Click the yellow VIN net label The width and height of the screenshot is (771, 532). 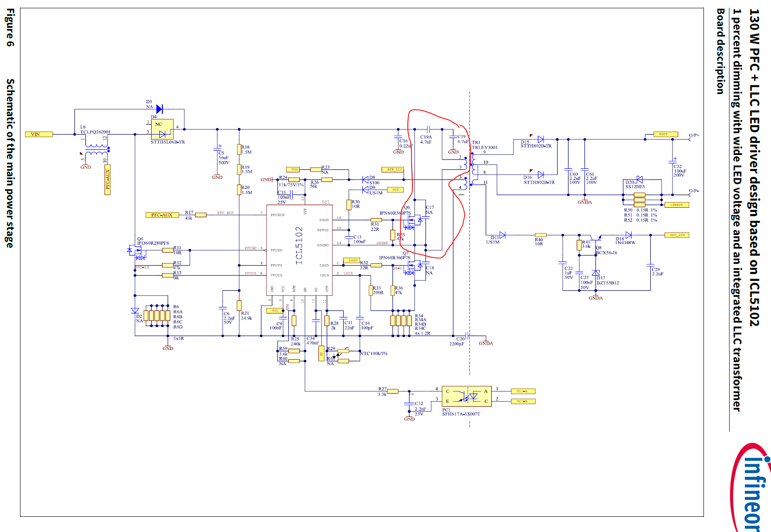click(x=39, y=134)
